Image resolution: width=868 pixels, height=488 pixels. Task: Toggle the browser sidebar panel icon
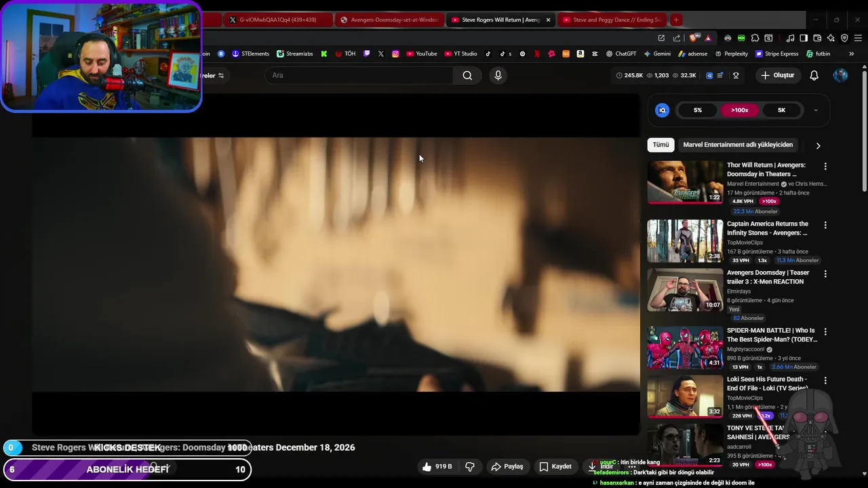point(804,38)
